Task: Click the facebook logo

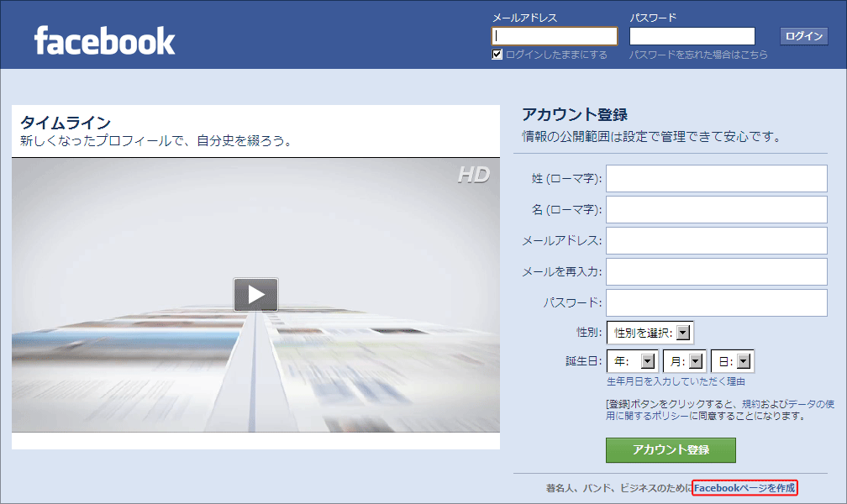Action: (104, 41)
